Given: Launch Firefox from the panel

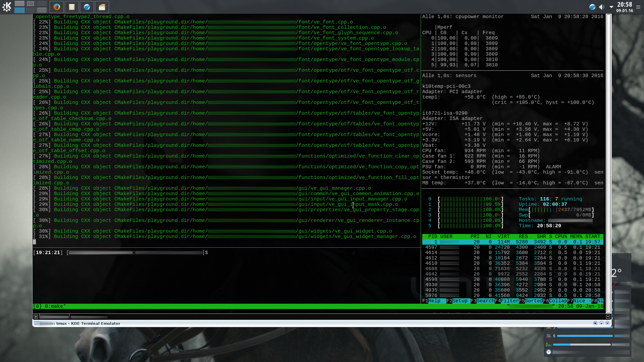Looking at the screenshot, I should 57,7.
